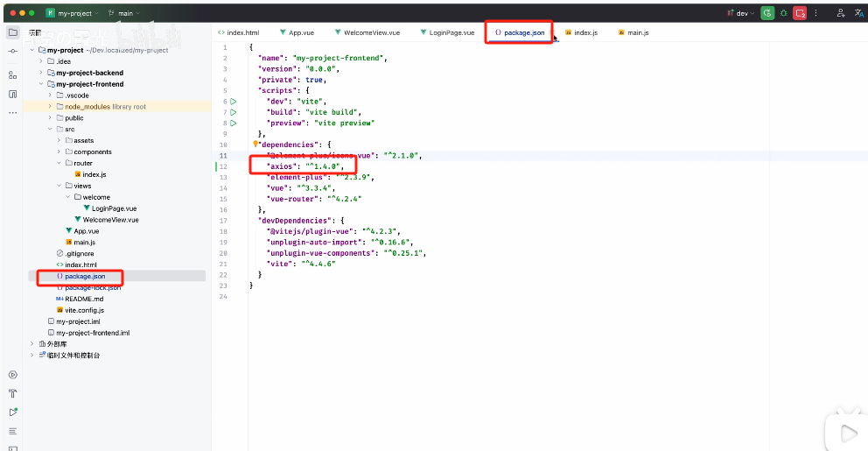Collapse the router folder chevron

(x=59, y=164)
